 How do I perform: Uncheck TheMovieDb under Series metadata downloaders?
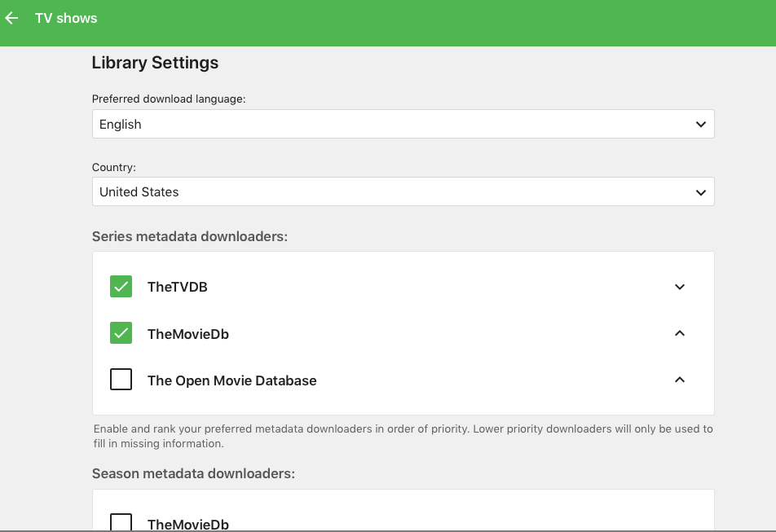[121, 333]
